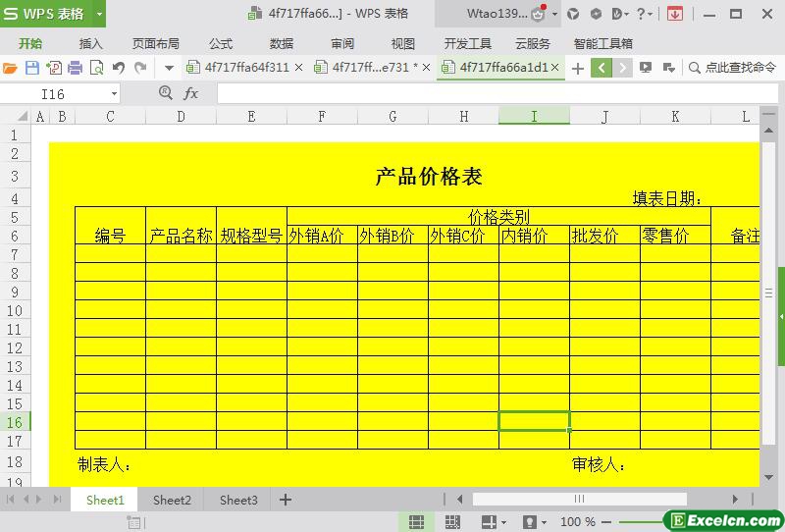Open eye protection mode dropdown

[x=545, y=523]
